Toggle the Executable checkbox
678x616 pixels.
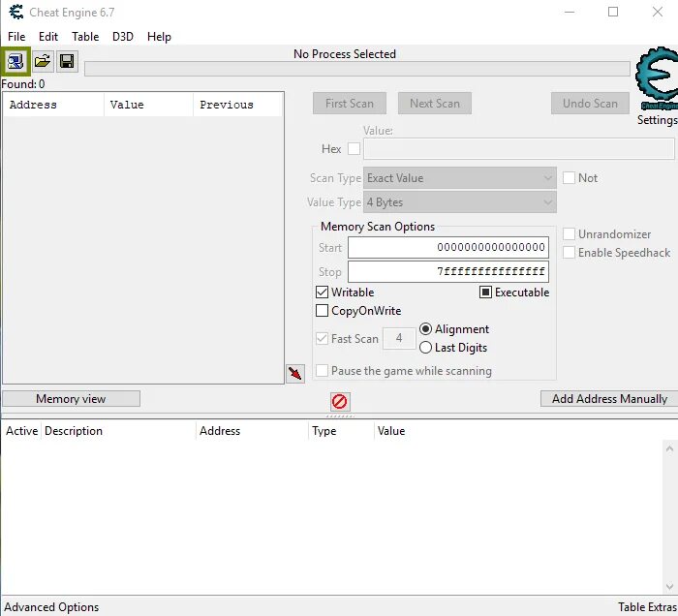click(x=485, y=293)
